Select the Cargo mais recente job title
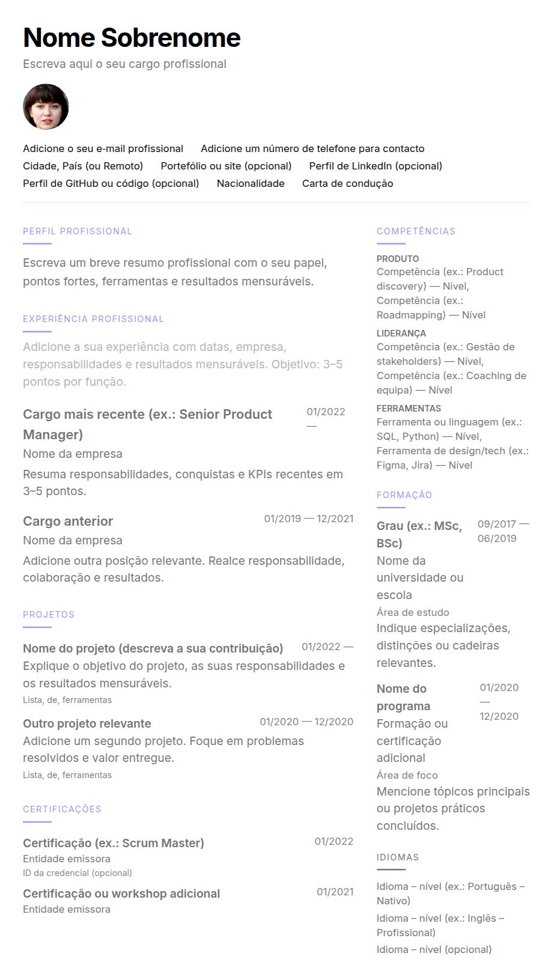554x980 pixels. coord(148,424)
